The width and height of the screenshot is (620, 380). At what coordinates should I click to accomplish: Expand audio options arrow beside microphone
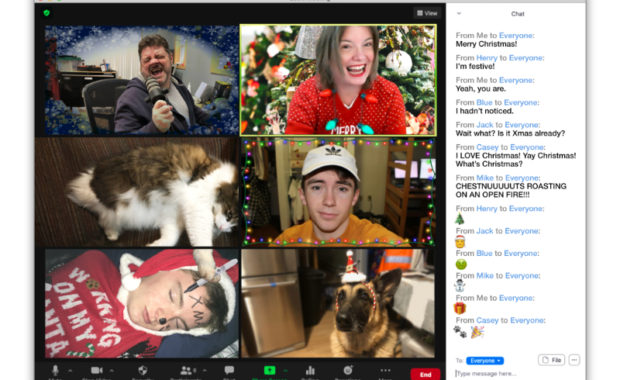tap(70, 371)
